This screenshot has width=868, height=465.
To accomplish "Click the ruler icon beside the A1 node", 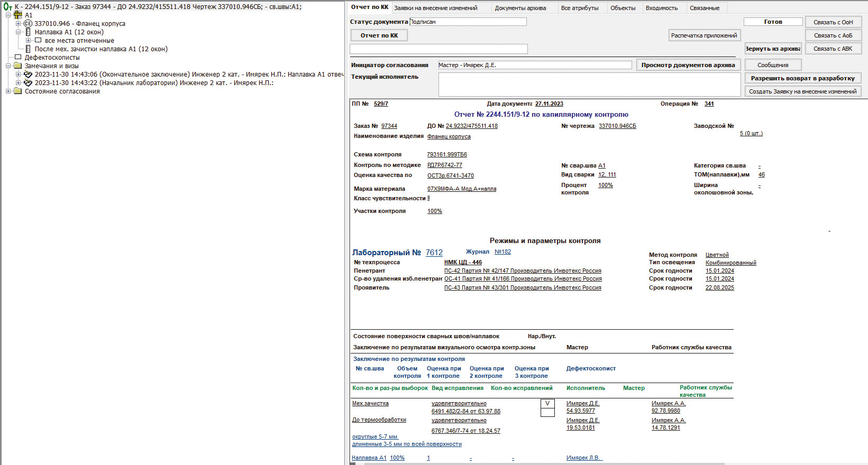I will coord(18,15).
